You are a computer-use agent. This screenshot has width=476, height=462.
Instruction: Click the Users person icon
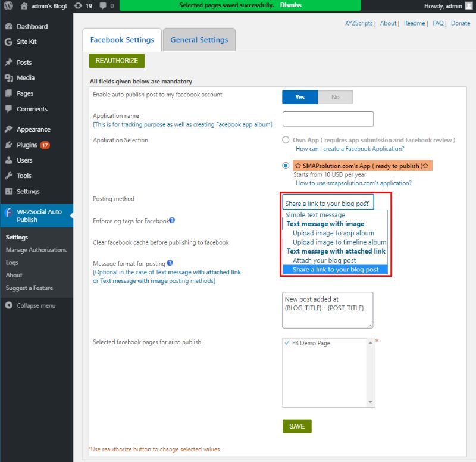click(x=9, y=160)
